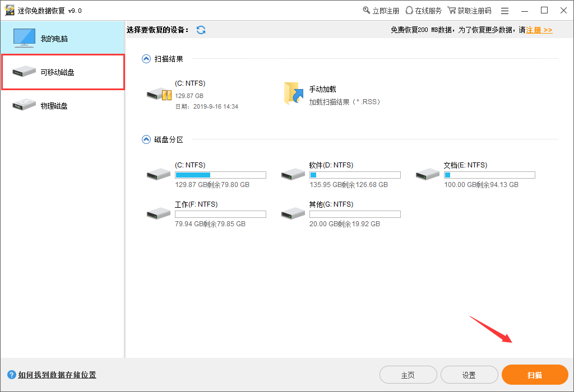
Task: Click the E: partition usage bar
Action: [489, 175]
